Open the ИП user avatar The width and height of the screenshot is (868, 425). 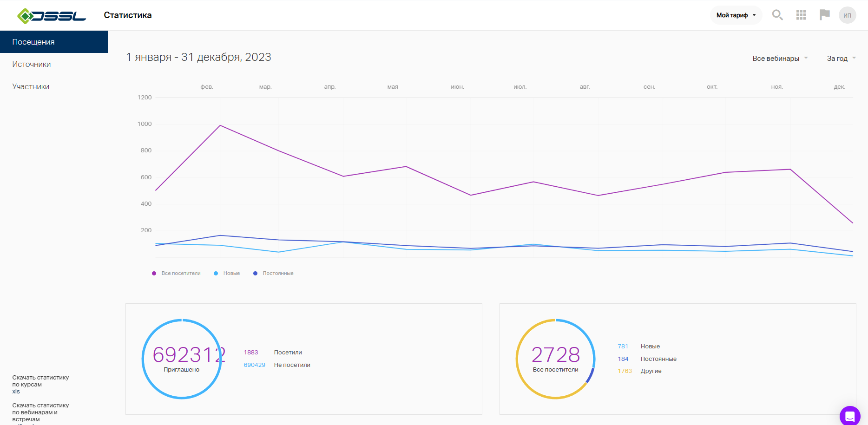pos(848,15)
